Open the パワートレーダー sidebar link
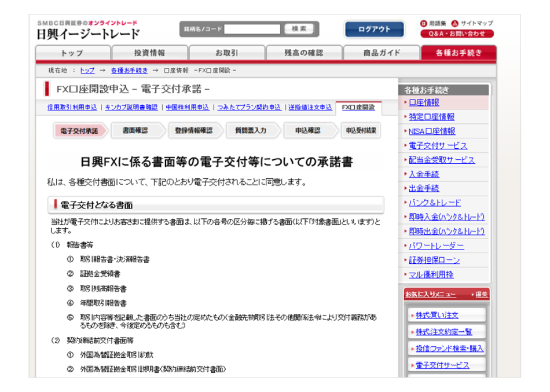 436,246
